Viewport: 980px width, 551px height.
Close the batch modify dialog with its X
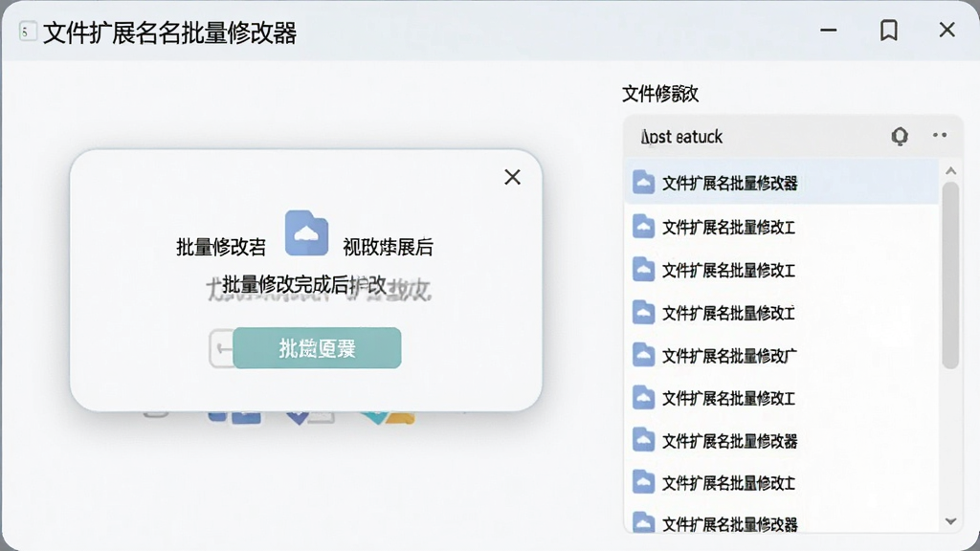click(513, 177)
